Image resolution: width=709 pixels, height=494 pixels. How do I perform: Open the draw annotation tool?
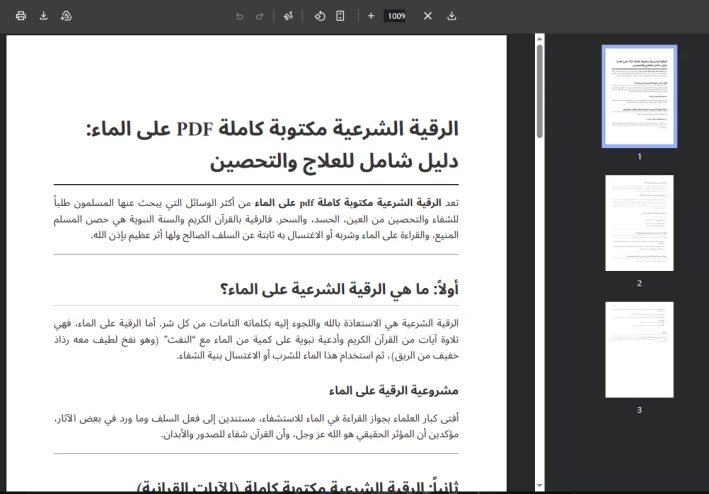click(x=288, y=16)
